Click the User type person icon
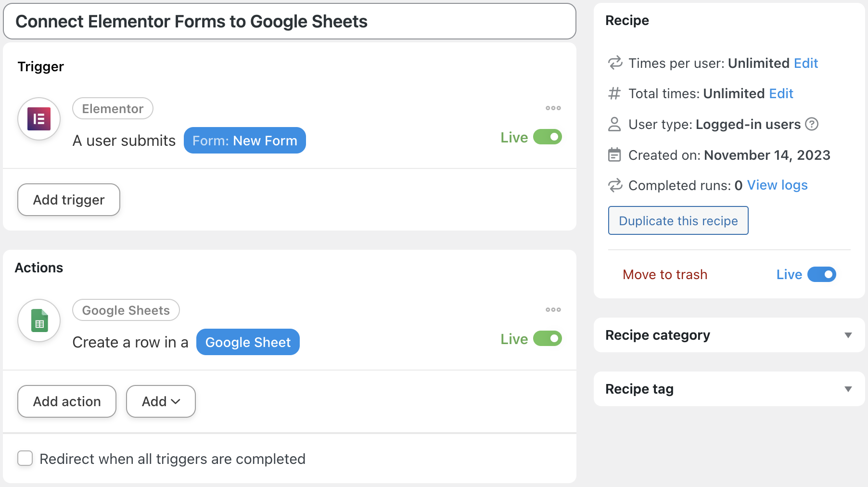The image size is (868, 487). coord(614,124)
